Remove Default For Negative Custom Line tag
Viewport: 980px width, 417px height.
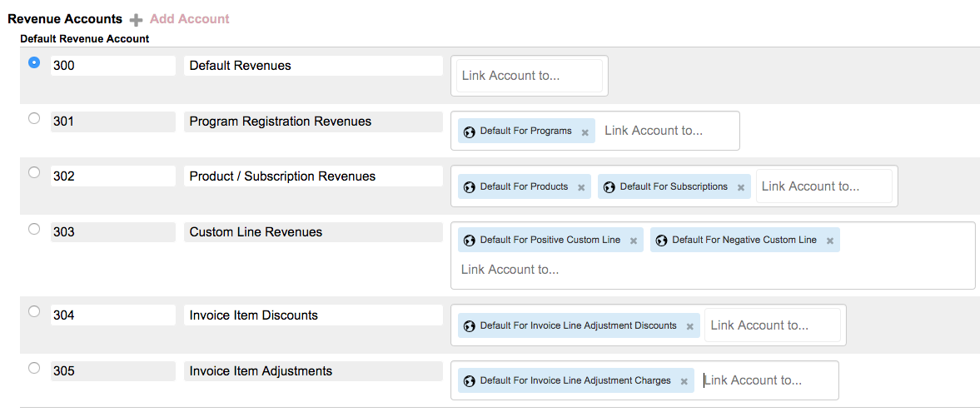click(830, 241)
